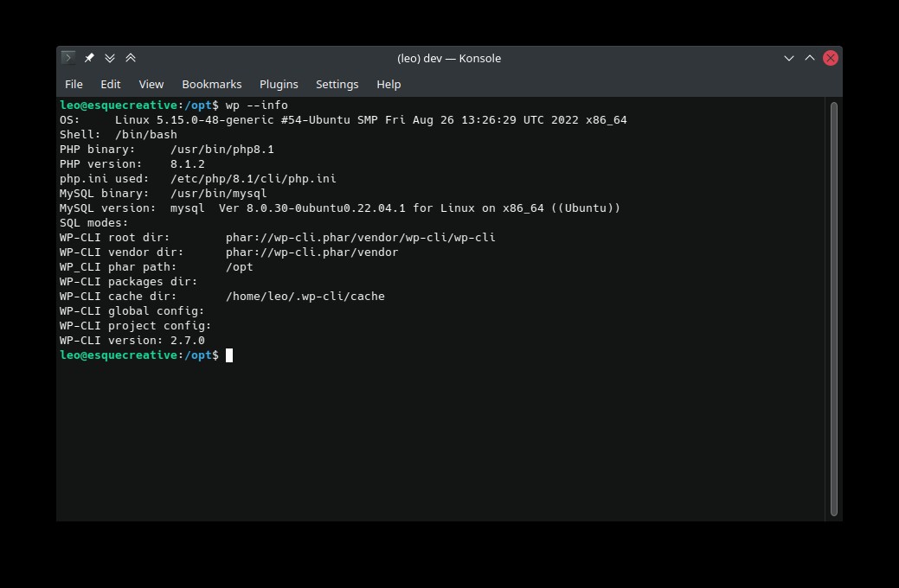
Task: Click the '/etc/php/8.1/cli/php.ini' path
Action: click(254, 179)
